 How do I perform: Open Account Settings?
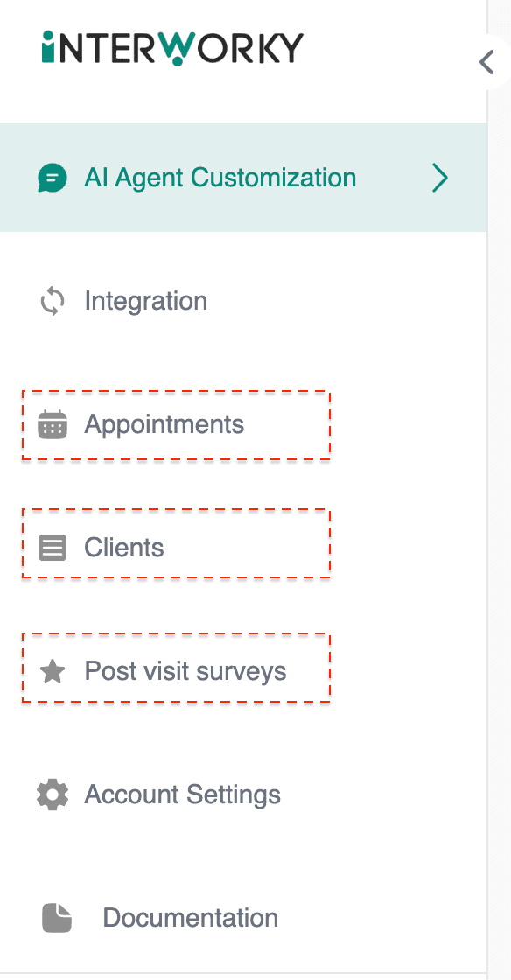click(182, 795)
